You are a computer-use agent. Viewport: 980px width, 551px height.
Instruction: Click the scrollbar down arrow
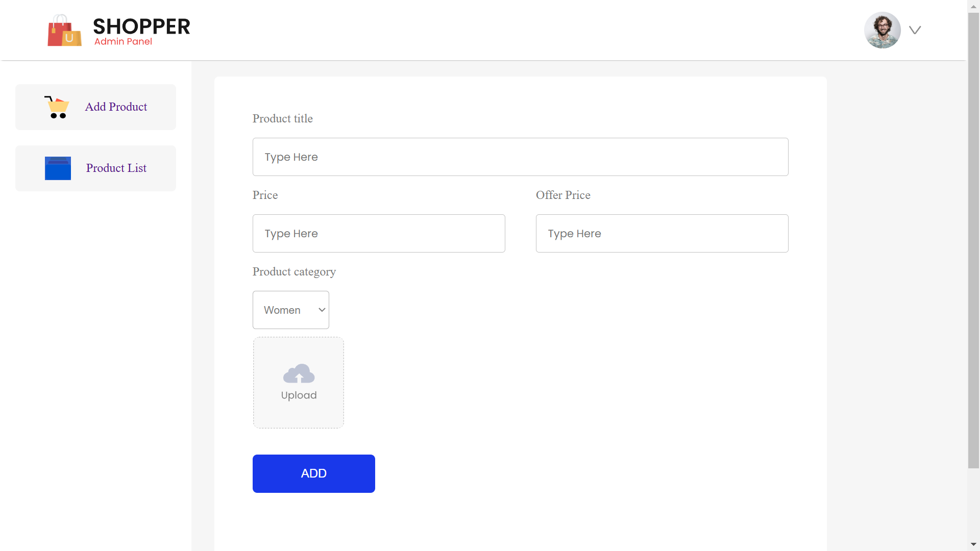[973, 544]
